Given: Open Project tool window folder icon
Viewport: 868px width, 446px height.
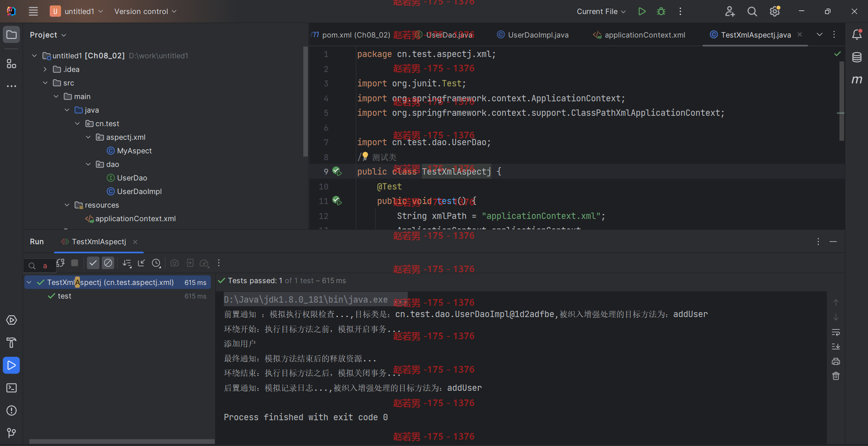Looking at the screenshot, I should 11,35.
